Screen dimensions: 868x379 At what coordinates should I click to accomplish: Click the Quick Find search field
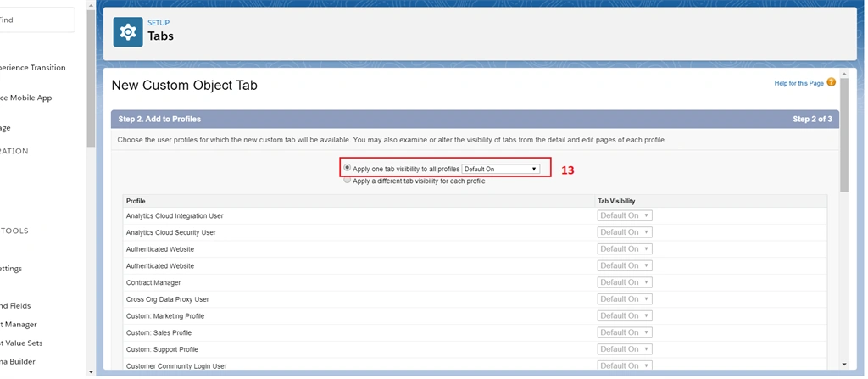tap(36, 20)
